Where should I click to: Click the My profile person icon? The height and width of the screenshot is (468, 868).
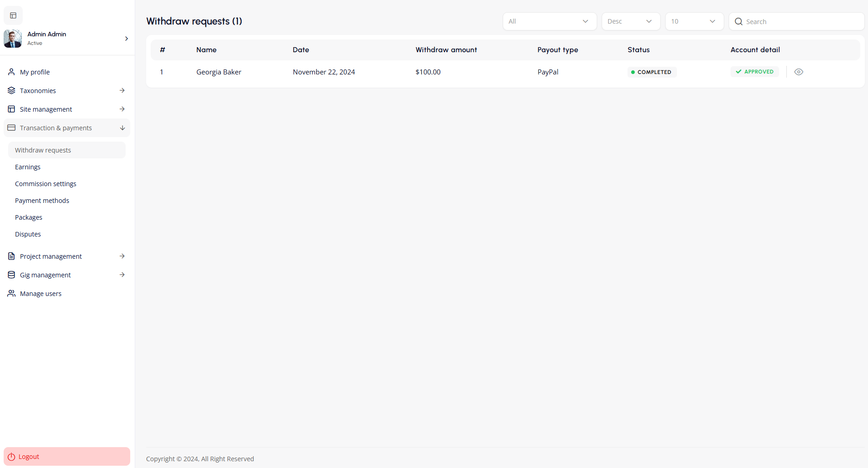(x=11, y=72)
